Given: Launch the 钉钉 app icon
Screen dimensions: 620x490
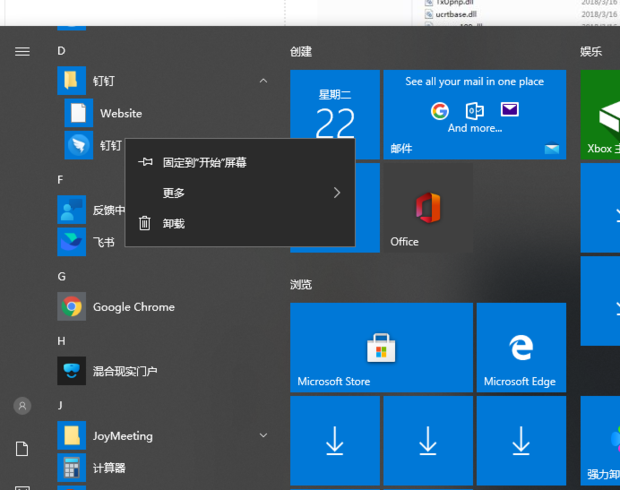Looking at the screenshot, I should coord(79,145).
